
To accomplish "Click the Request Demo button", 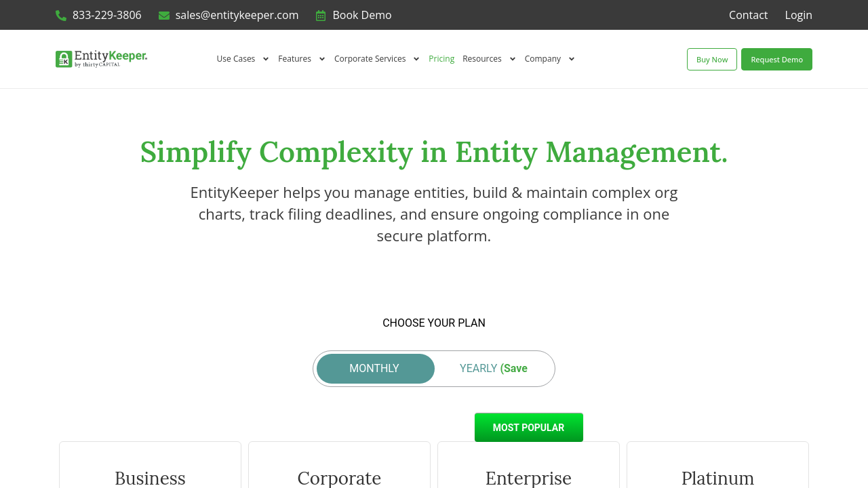I will tap(776, 59).
